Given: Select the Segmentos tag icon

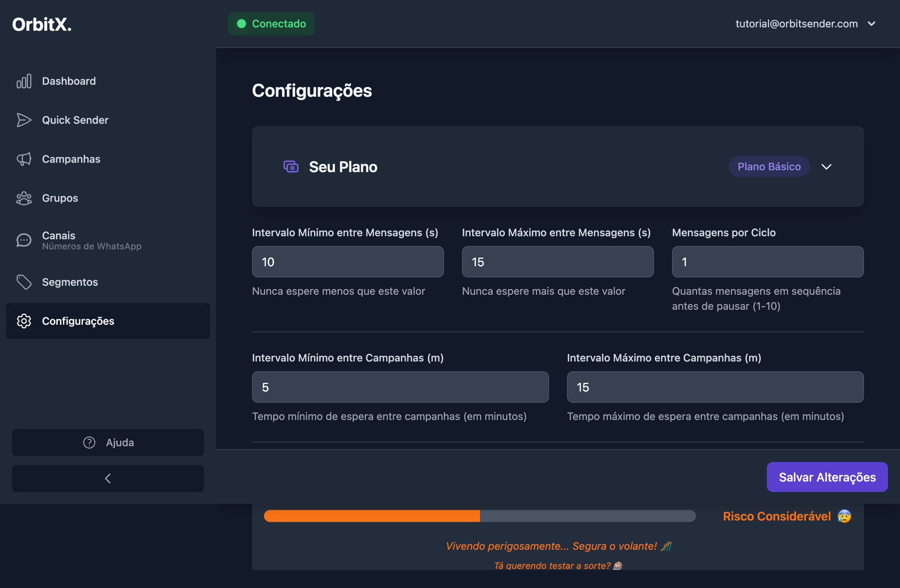Looking at the screenshot, I should click(24, 282).
